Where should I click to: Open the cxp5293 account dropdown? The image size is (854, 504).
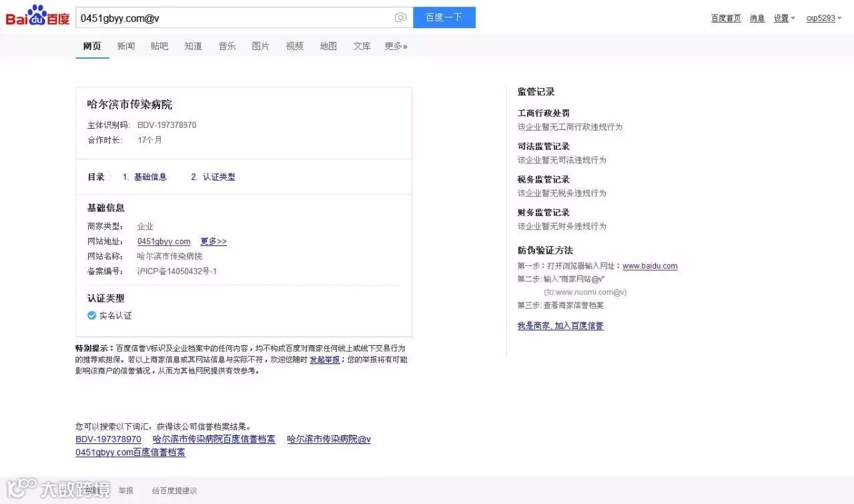tap(824, 18)
